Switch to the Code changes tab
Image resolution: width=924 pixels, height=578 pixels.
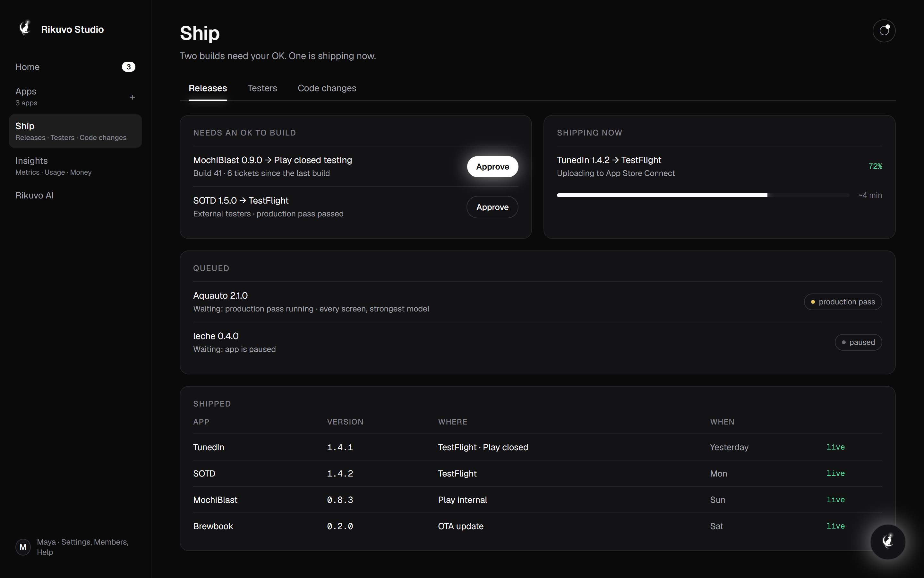click(x=327, y=88)
